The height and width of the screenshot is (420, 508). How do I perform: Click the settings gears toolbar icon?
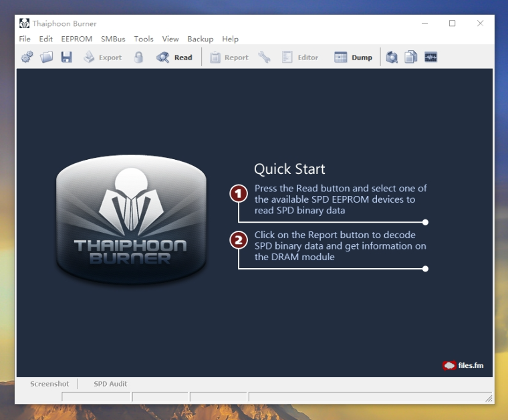click(27, 58)
